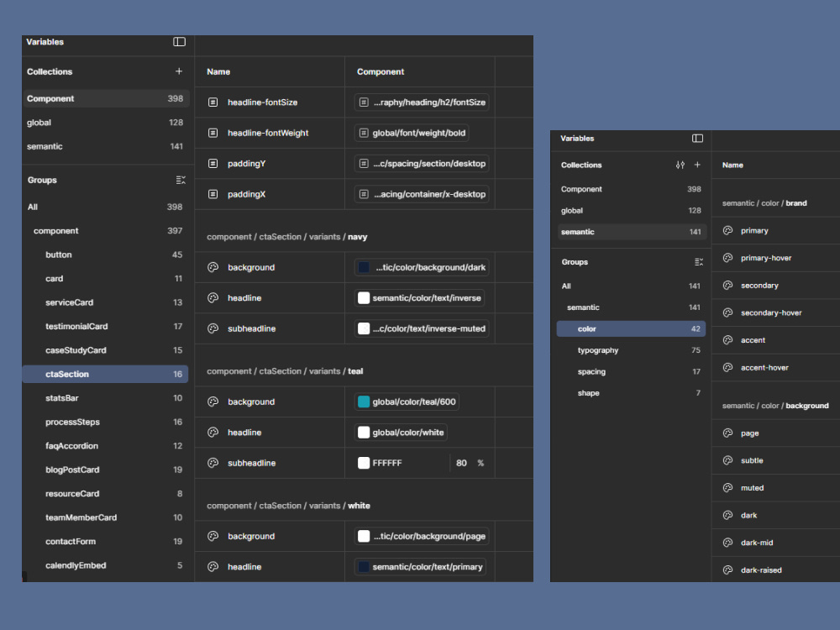Select global collection in left panel
Screen dimensions: 840x630
(106, 123)
